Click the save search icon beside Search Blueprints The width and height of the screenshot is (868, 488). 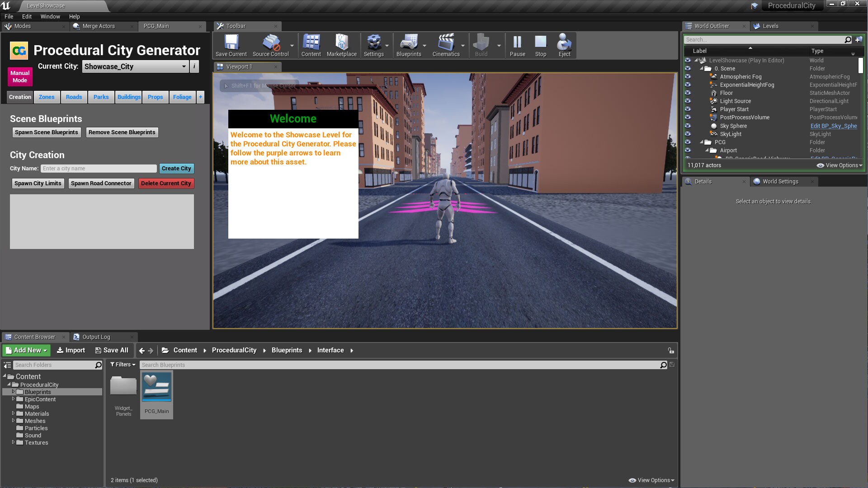pyautogui.click(x=672, y=365)
